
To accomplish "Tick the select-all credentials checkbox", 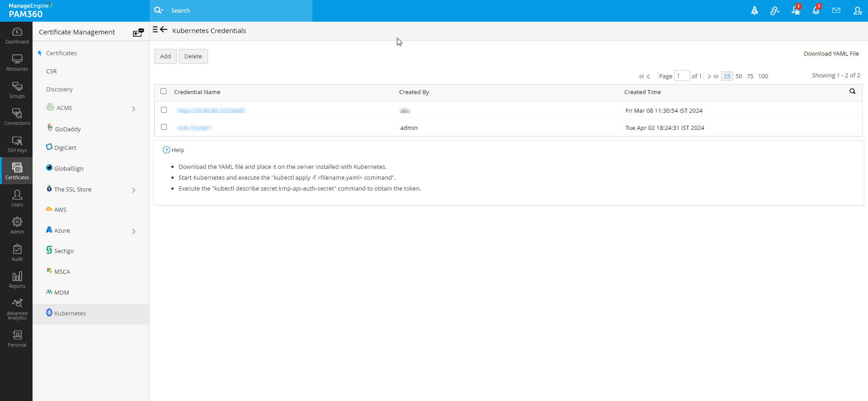I will (164, 91).
